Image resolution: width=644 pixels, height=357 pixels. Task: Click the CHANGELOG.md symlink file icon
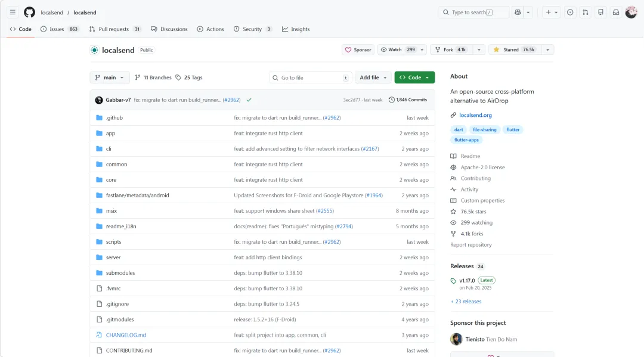coord(99,335)
